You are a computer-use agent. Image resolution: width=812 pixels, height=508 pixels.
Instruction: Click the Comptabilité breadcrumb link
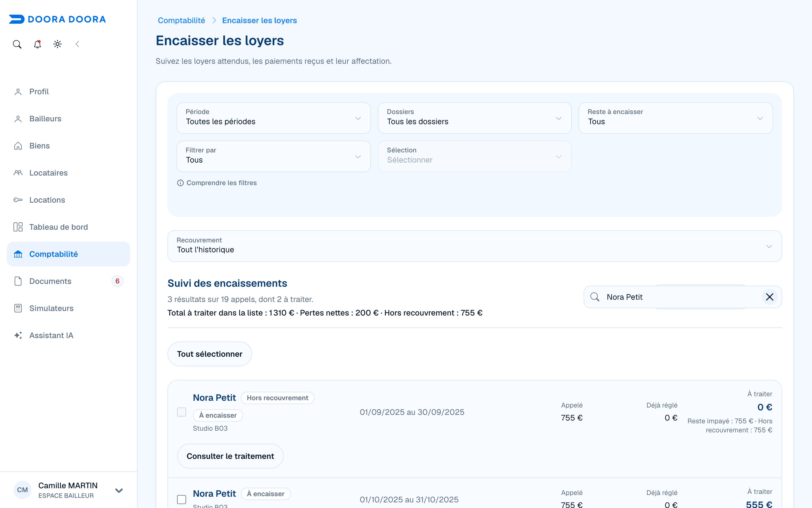coord(181,21)
